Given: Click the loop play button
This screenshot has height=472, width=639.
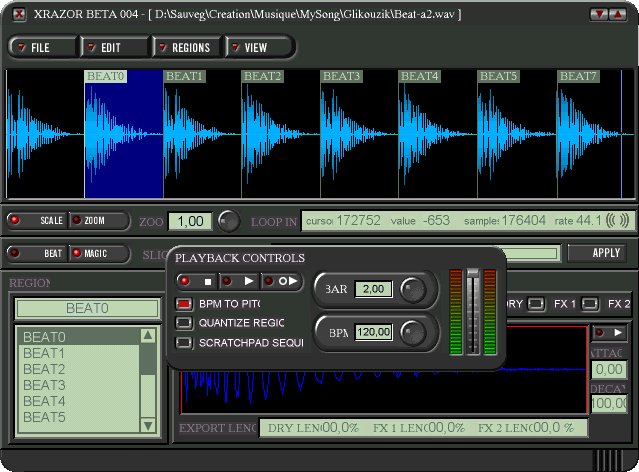Looking at the screenshot, I should (282, 281).
